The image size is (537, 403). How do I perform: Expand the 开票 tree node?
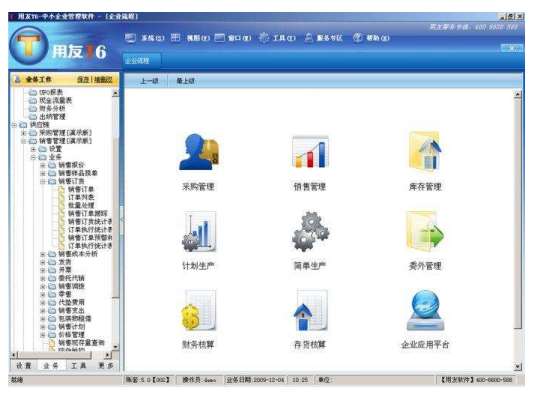[x=43, y=270]
